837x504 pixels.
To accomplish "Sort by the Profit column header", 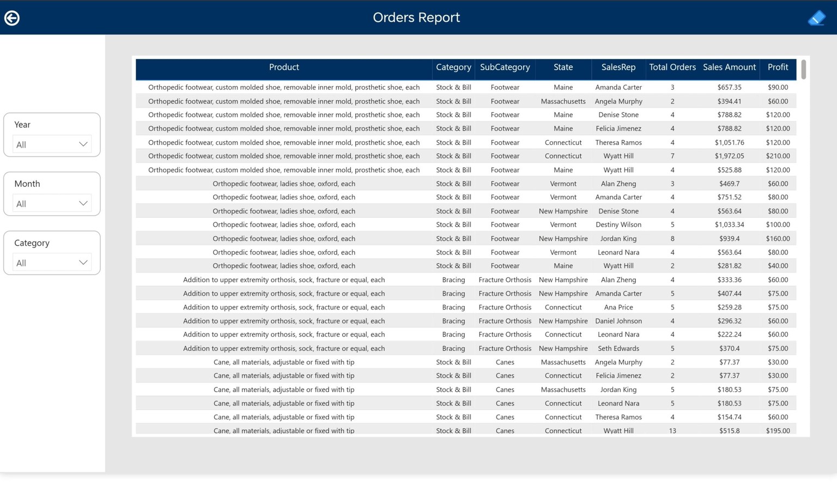I will [x=778, y=67].
